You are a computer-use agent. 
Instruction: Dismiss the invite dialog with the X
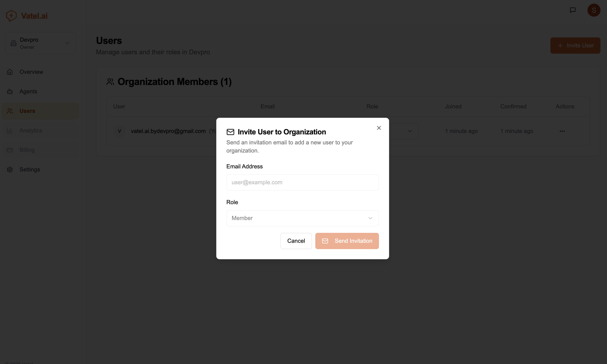click(379, 128)
